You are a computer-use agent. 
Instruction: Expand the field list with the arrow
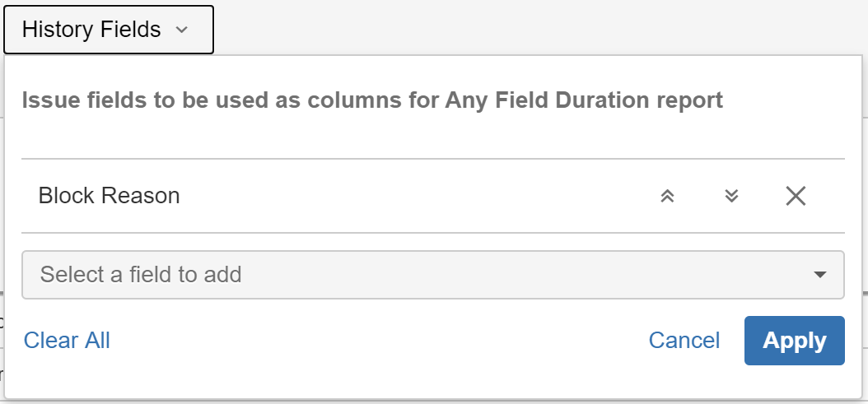[819, 275]
